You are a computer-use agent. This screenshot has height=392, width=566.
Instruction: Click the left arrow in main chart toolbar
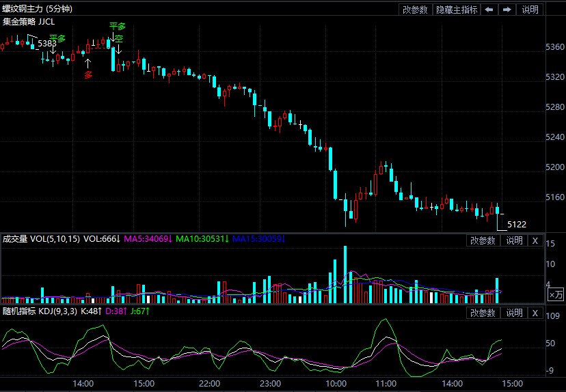point(489,10)
